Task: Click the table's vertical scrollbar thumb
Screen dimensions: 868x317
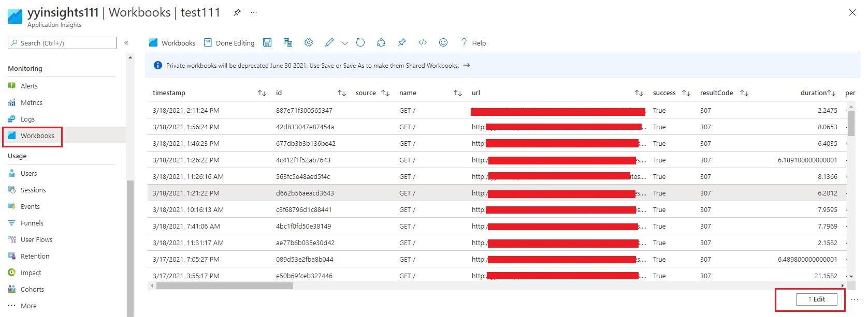Action: (x=851, y=123)
